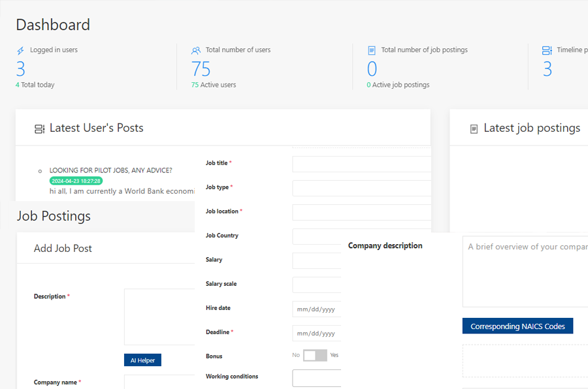The height and width of the screenshot is (389, 588).
Task: Select the Salary input field
Action: pyautogui.click(x=317, y=260)
